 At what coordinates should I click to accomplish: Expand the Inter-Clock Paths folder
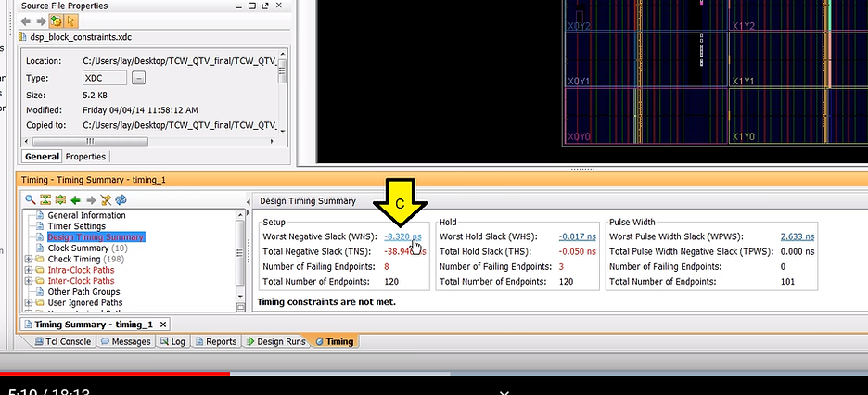click(x=28, y=281)
